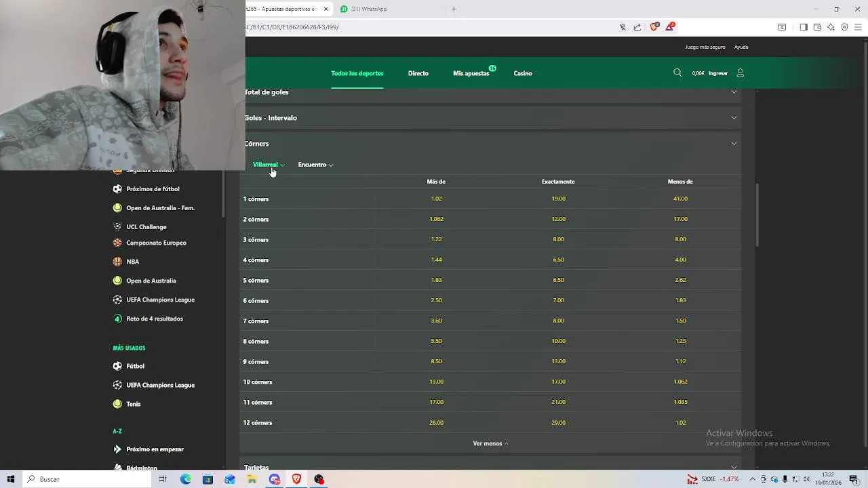Click the Tenis ball icon in the sidebar
This screenshot has height=488, width=868.
pos(117,404)
